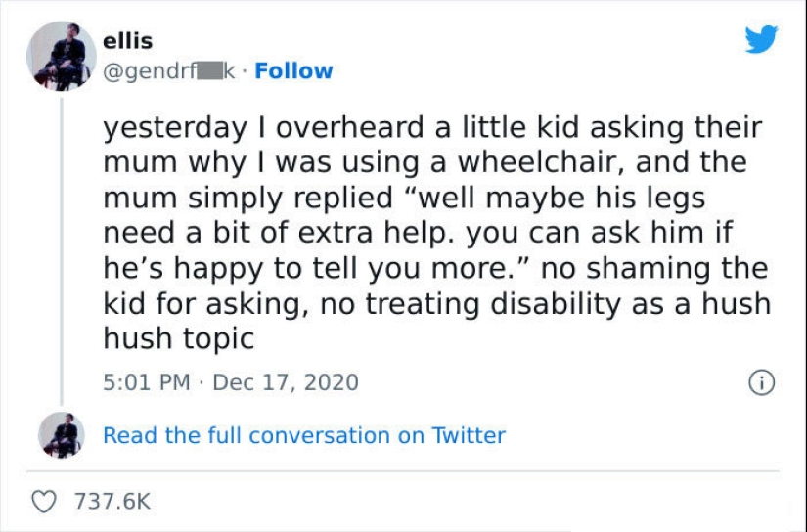Click the 5:01 PM timestamp
Viewport: 807px width, 532px height.
[x=146, y=382]
